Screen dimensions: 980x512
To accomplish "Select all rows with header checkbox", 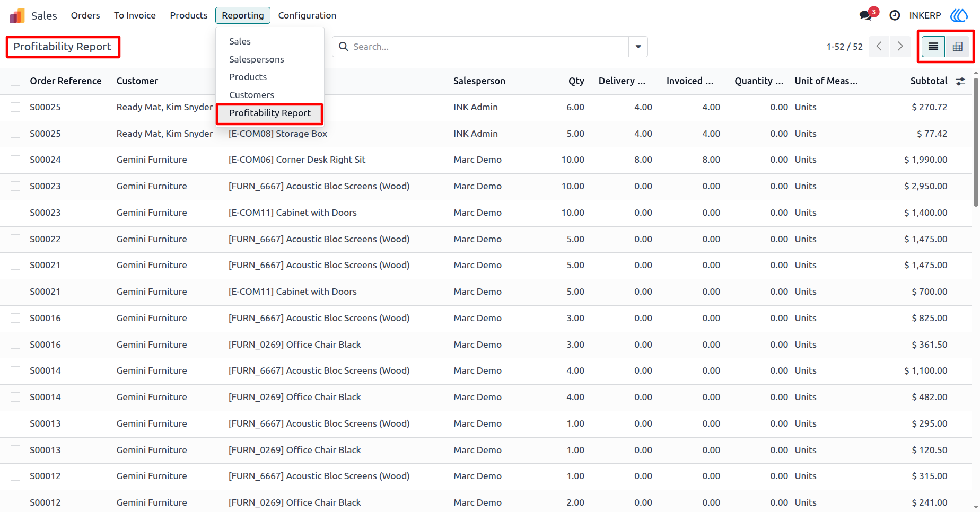I will (15, 81).
